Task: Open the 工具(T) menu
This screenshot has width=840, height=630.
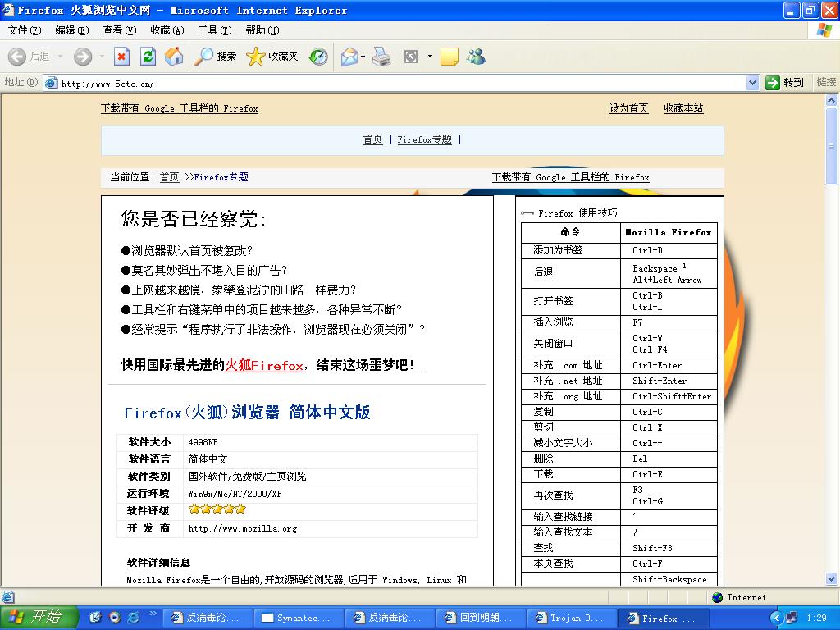Action: click(x=214, y=30)
